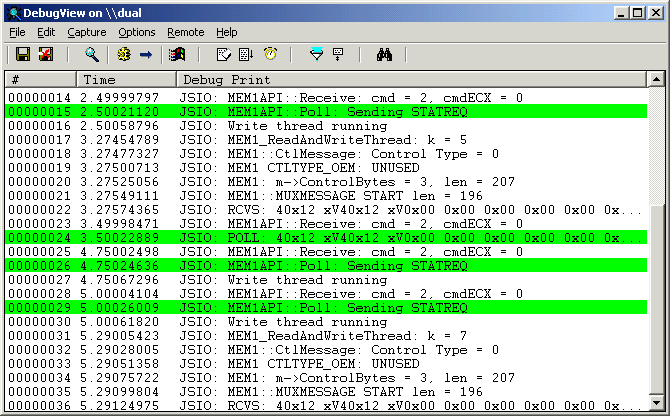The image size is (670, 416).
Task: Toggle the Capture Kernel gear icon
Action: tap(124, 54)
